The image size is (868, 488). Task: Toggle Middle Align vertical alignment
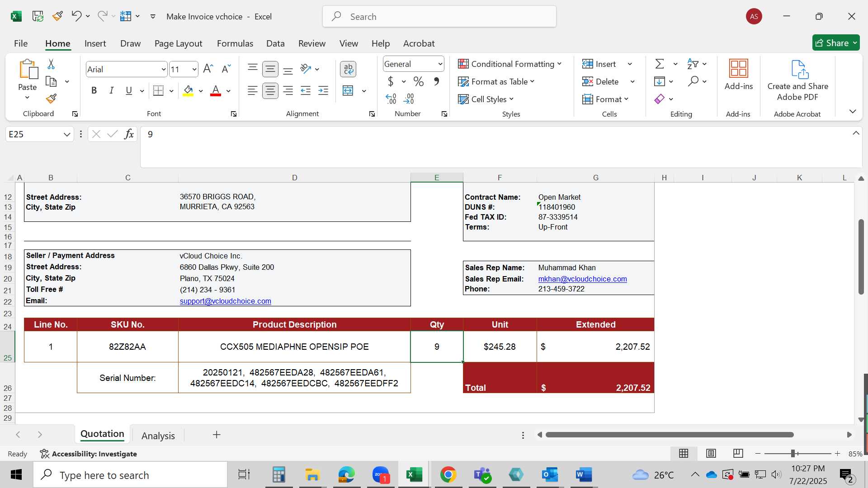pyautogui.click(x=270, y=69)
